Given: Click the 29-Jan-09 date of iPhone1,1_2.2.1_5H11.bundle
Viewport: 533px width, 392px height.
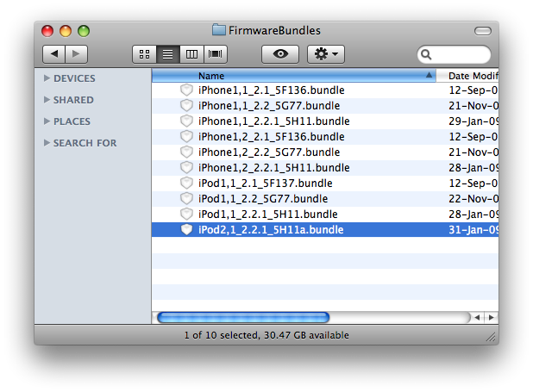Looking at the screenshot, I should (x=473, y=121).
